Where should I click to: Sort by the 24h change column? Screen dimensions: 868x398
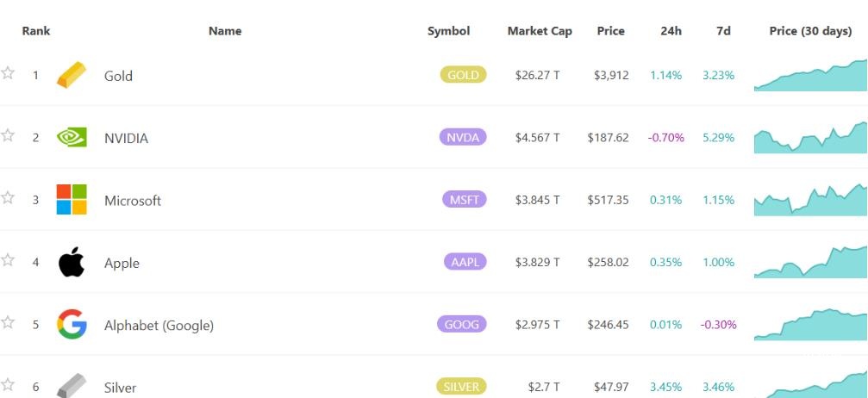pos(671,31)
